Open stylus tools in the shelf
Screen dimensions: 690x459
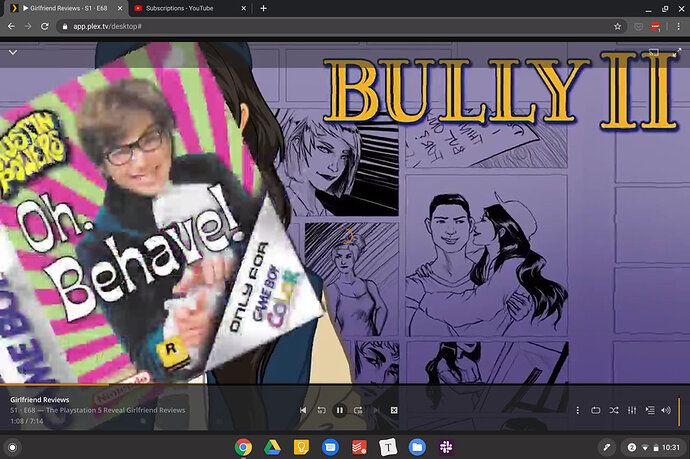[x=607, y=448]
